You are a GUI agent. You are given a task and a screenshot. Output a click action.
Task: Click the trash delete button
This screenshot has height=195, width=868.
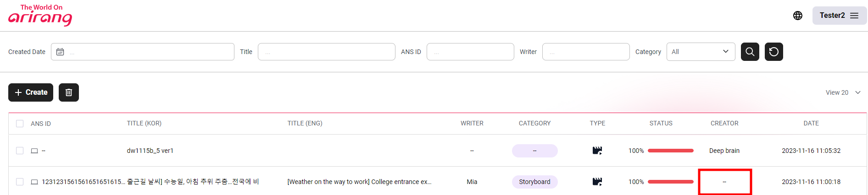[x=69, y=92]
